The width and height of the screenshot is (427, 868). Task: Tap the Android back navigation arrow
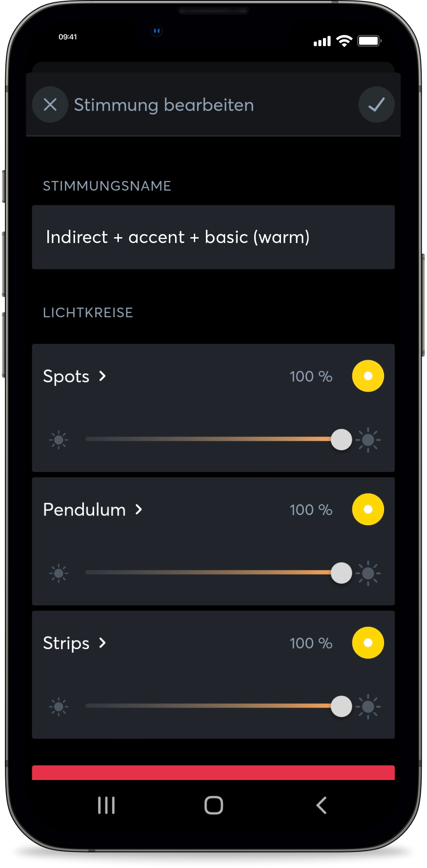coord(321,805)
